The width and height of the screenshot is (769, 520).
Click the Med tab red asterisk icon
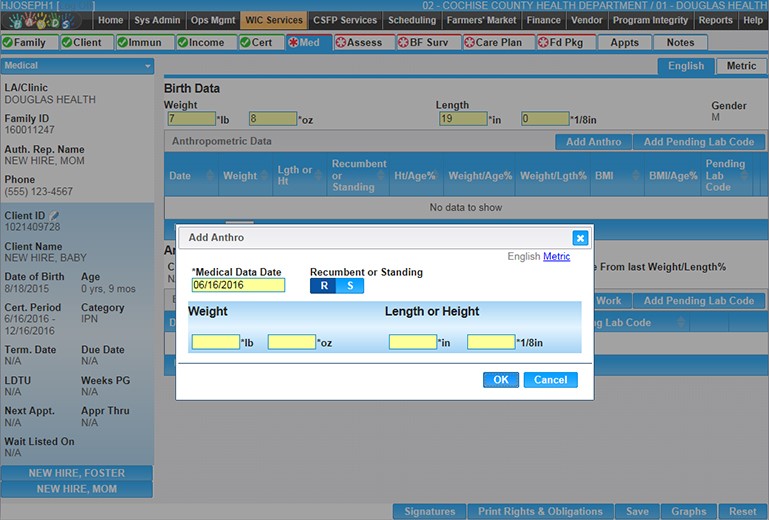pyautogui.click(x=293, y=43)
